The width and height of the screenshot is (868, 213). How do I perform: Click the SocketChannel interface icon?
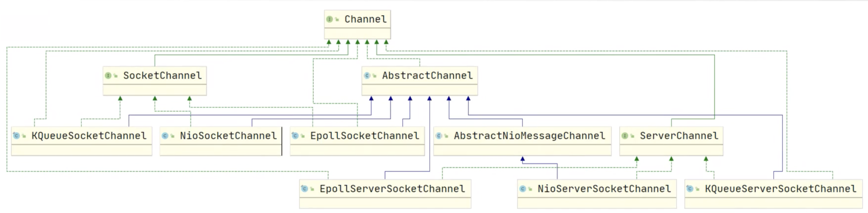[x=108, y=75]
